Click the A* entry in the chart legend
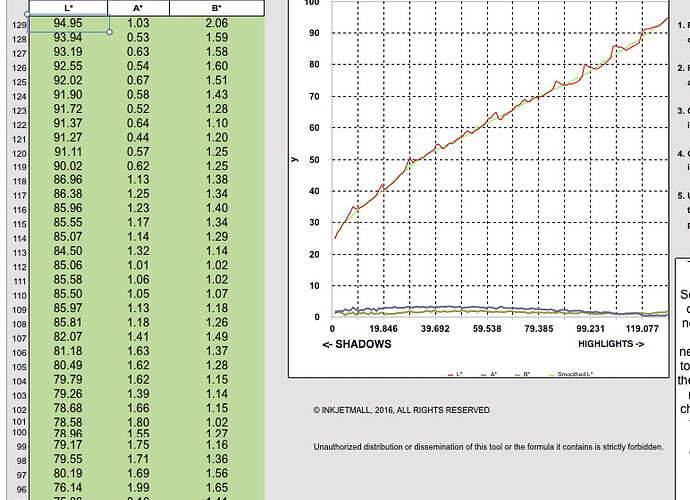 [x=489, y=374]
